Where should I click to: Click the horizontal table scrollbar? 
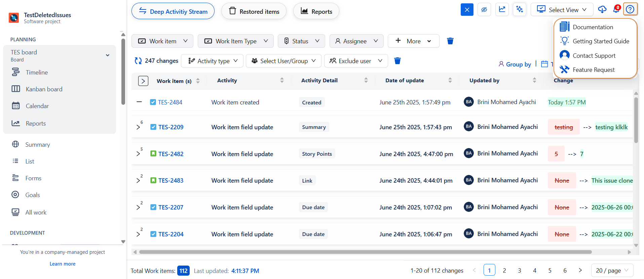[365, 252]
